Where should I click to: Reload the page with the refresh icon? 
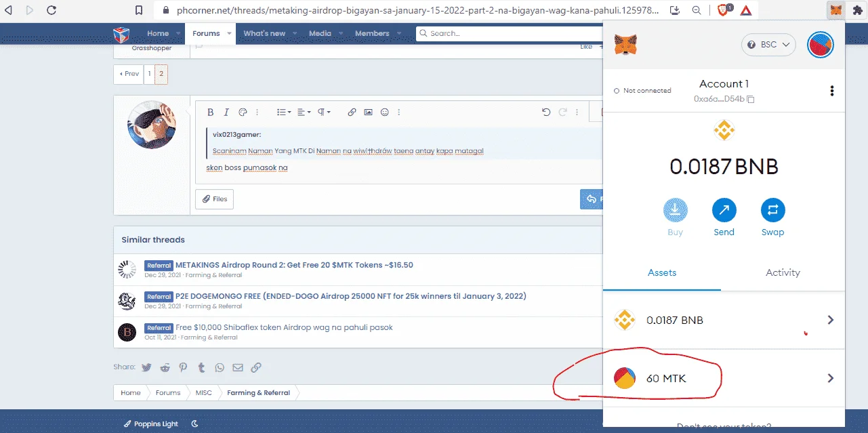coord(51,10)
